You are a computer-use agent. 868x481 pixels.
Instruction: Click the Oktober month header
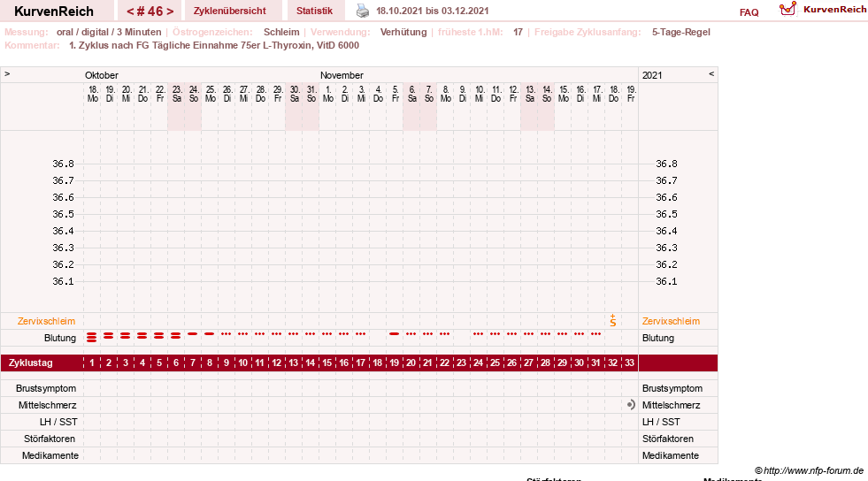tap(101, 75)
